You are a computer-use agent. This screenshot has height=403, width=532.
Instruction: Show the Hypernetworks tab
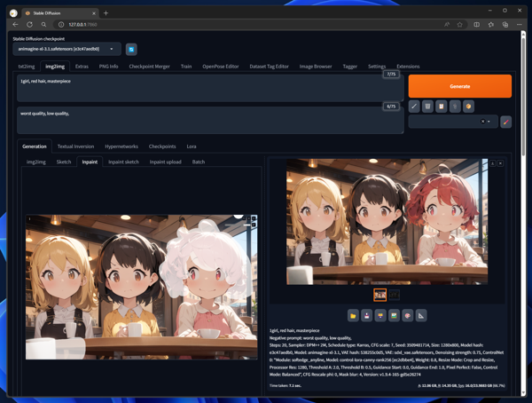click(121, 146)
